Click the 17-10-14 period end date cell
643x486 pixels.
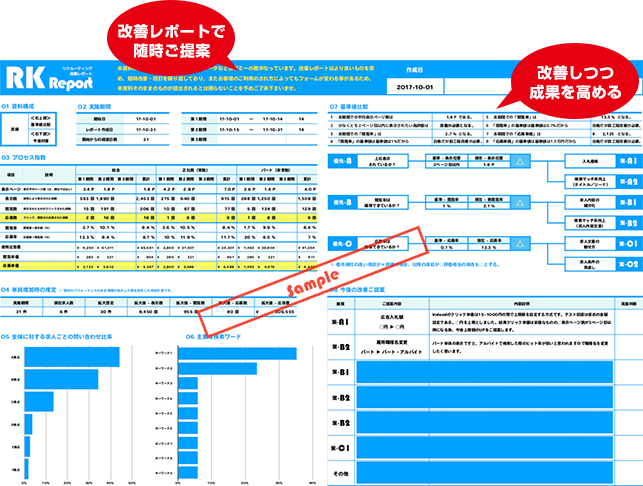point(273,119)
